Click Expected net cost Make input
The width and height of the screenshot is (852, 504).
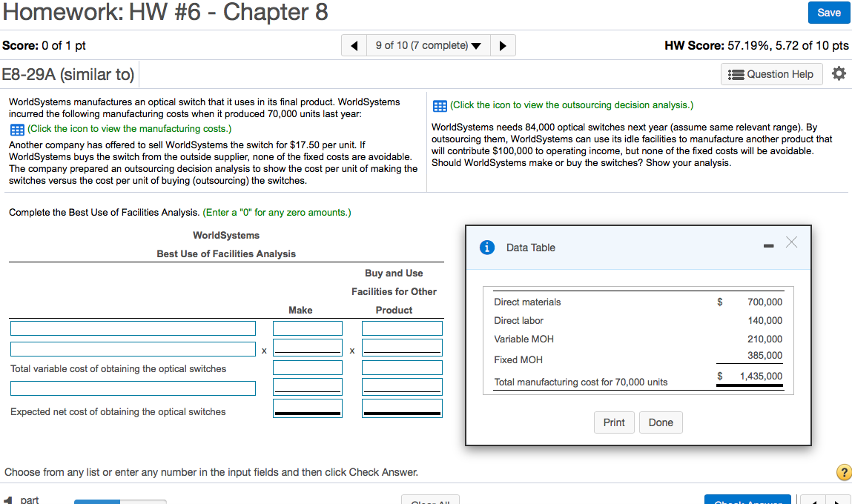pos(308,408)
